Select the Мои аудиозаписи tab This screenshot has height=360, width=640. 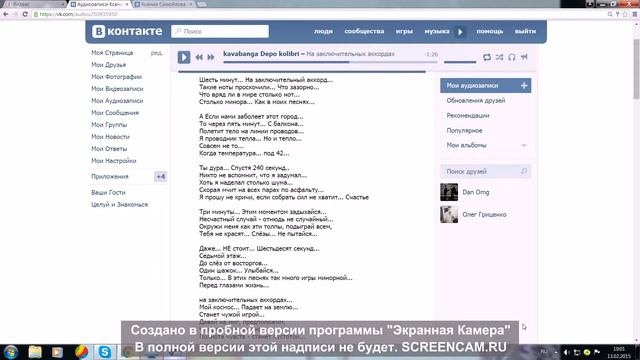tap(485, 86)
